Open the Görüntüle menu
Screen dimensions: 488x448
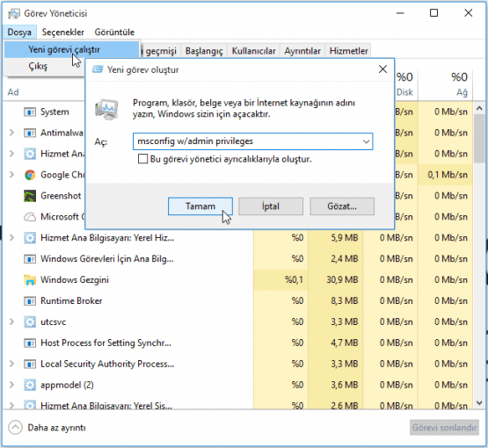click(x=114, y=32)
